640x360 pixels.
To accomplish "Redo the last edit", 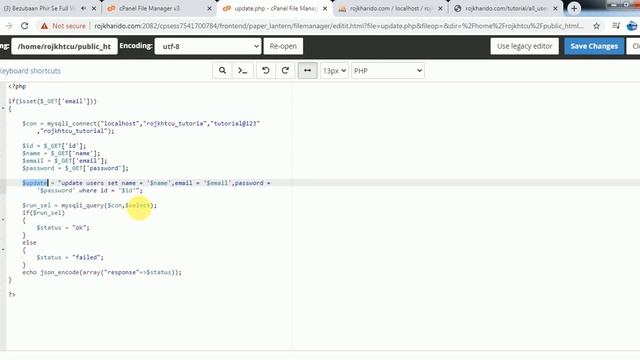I will point(285,71).
